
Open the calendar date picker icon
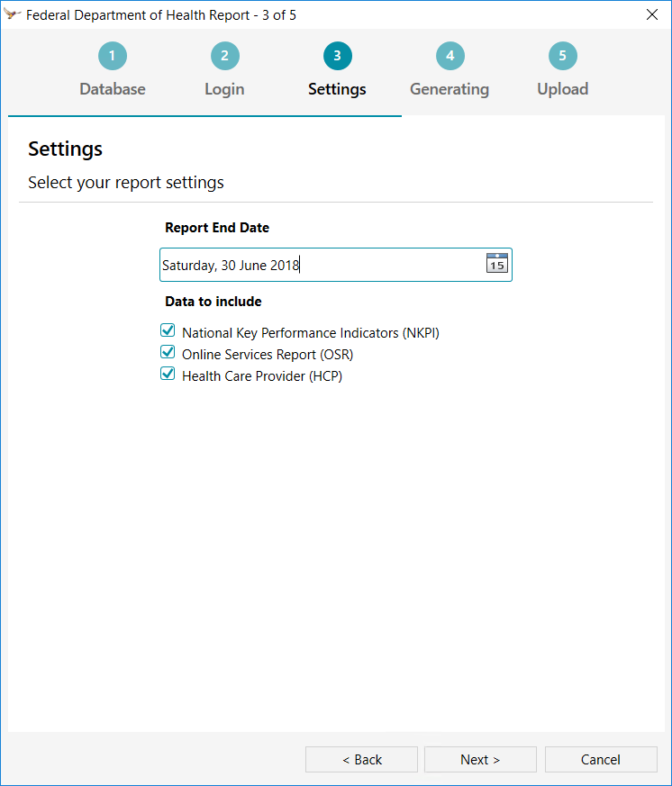pyautogui.click(x=497, y=263)
